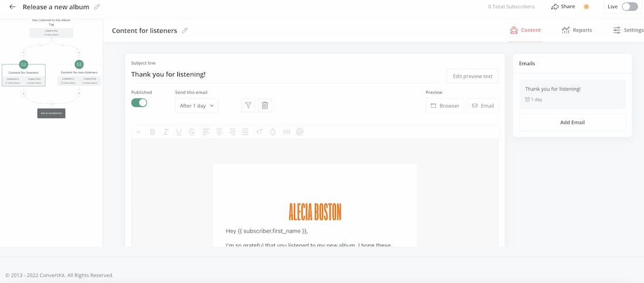Select the 'Thank you for listening!' email card

pyautogui.click(x=572, y=94)
